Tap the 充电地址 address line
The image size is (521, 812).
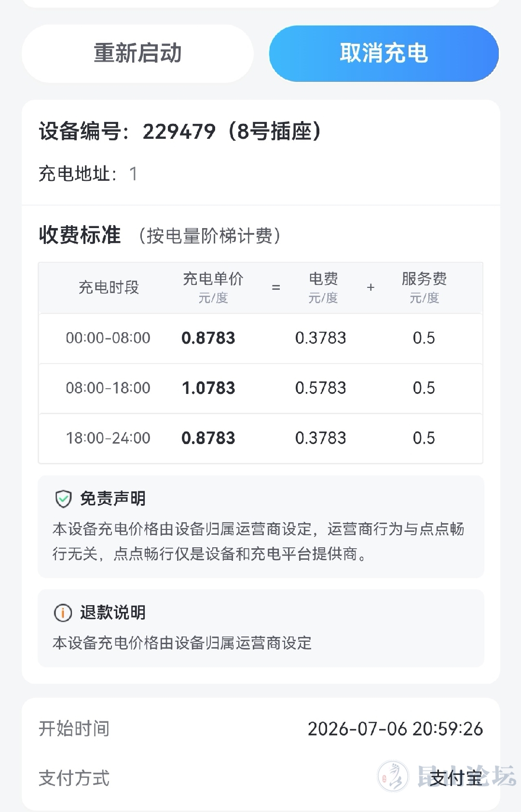[x=88, y=174]
